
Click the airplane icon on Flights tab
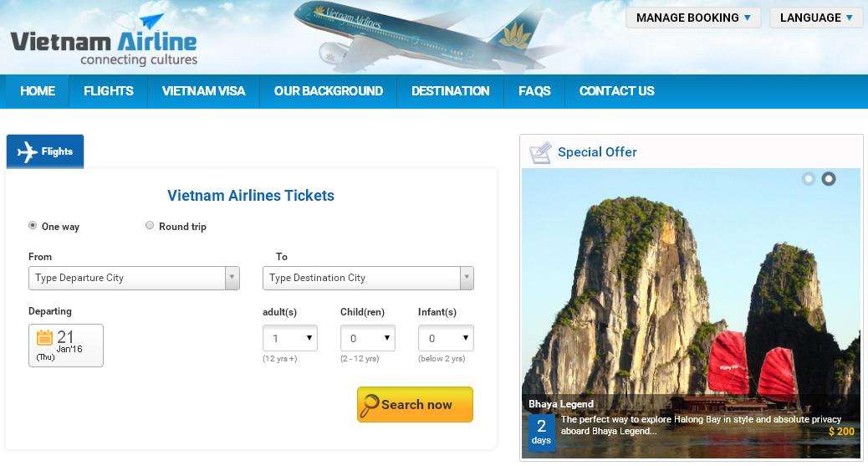coord(28,152)
